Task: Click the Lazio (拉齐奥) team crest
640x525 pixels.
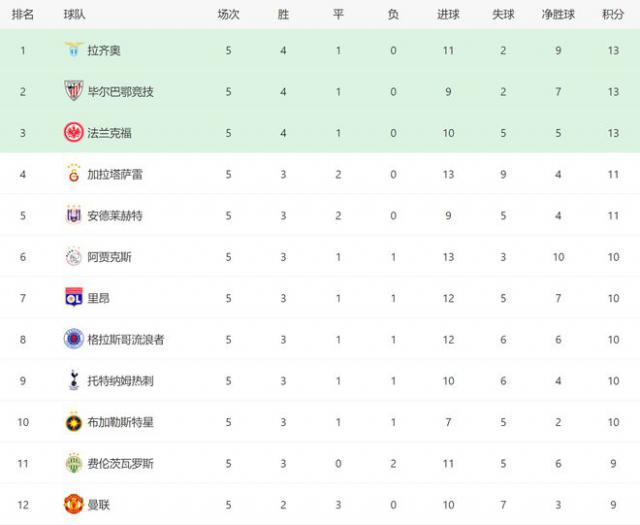Action: coord(73,50)
